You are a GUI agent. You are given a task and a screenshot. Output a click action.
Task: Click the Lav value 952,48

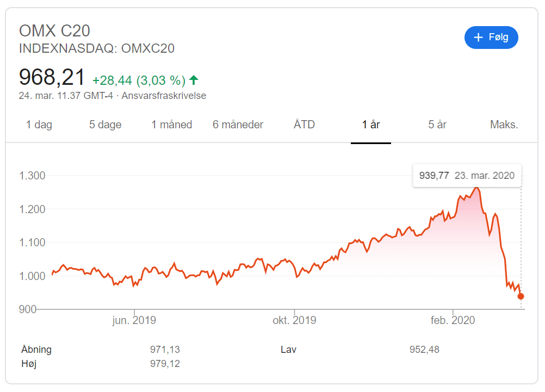[x=424, y=350]
